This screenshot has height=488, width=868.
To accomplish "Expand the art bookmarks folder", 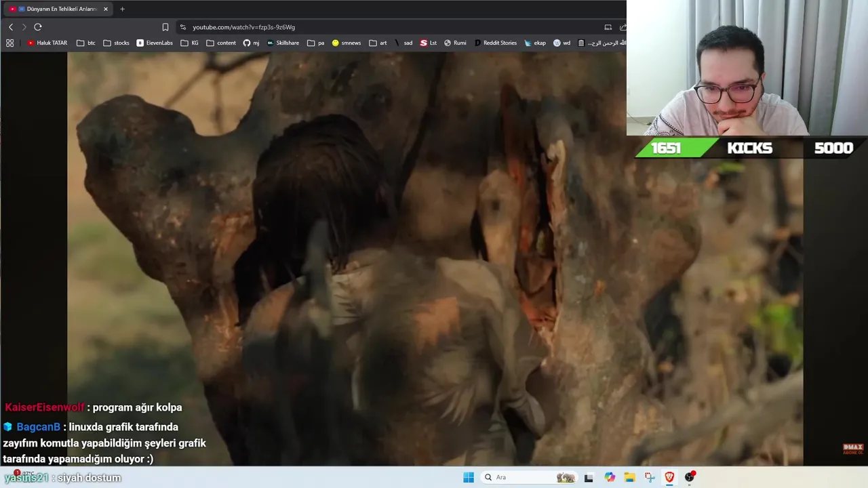I will coord(378,43).
